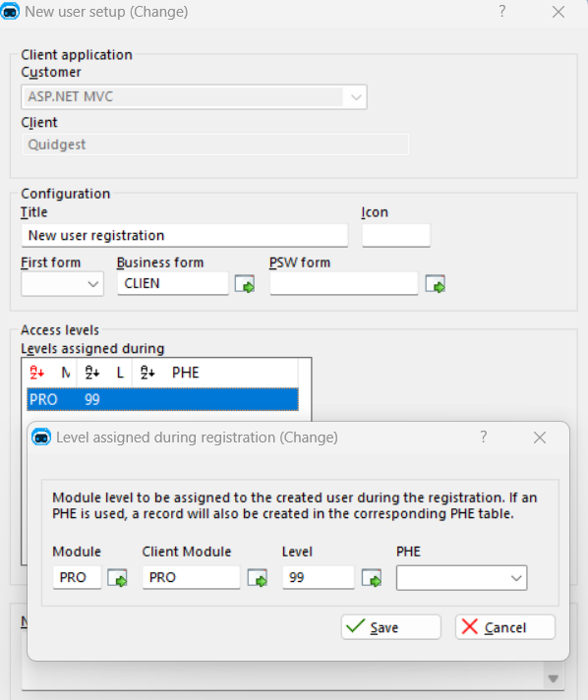Viewport: 588px width, 700px height.
Task: Select the PRO 99 row in levels list
Action: click(162, 399)
